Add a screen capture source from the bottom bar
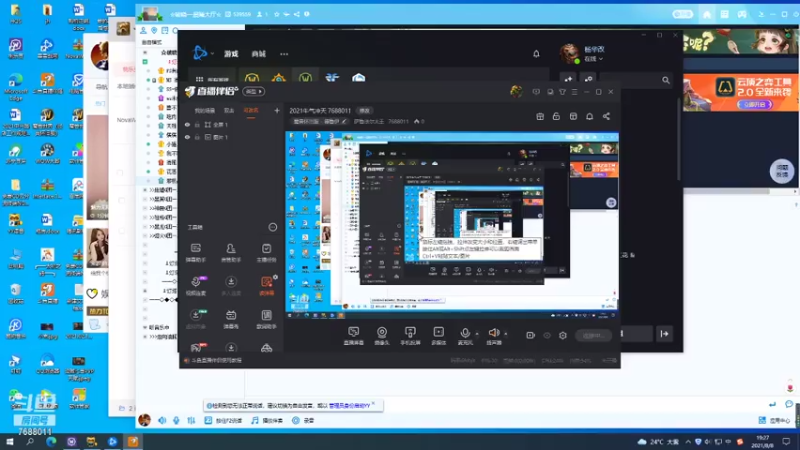800x450 pixels. (x=354, y=336)
